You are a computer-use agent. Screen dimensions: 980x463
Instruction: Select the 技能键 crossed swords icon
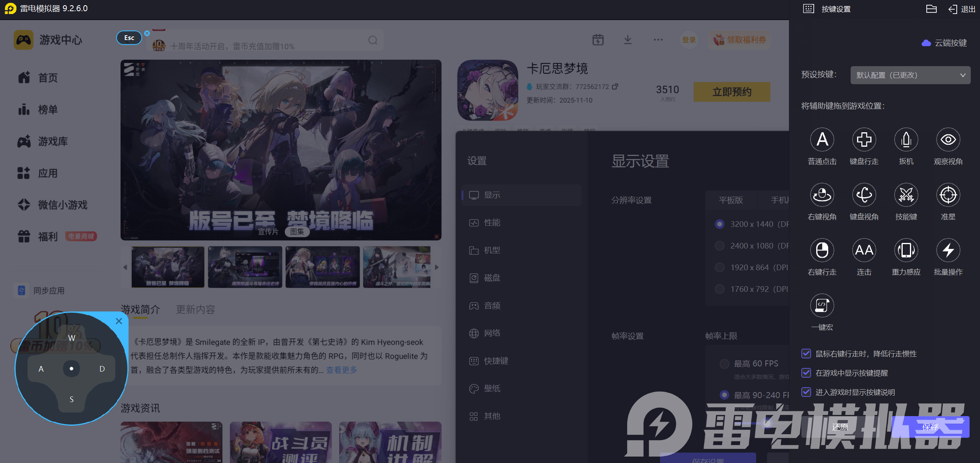906,195
